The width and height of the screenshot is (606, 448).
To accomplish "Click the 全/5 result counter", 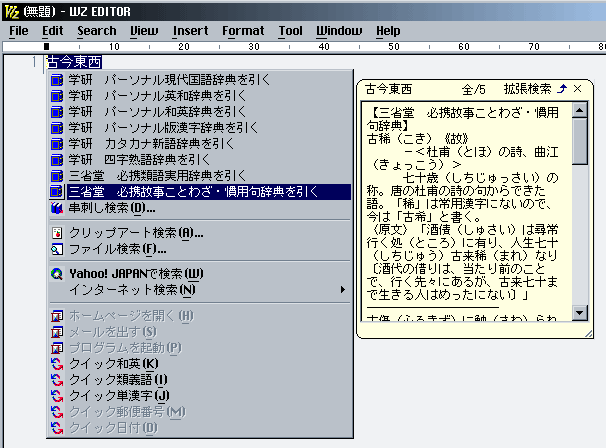I will (x=473, y=89).
